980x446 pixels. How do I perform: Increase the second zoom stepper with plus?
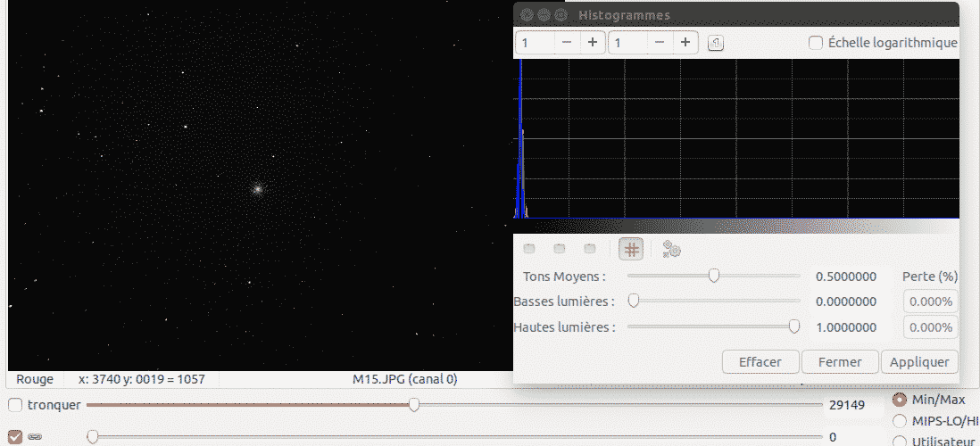[x=685, y=43]
